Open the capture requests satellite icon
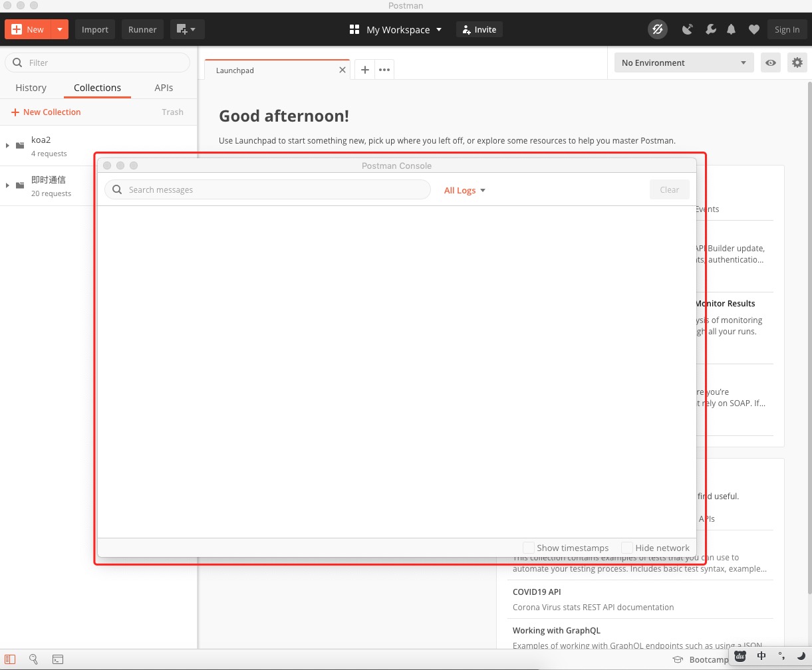The width and height of the screenshot is (812, 670). (688, 29)
